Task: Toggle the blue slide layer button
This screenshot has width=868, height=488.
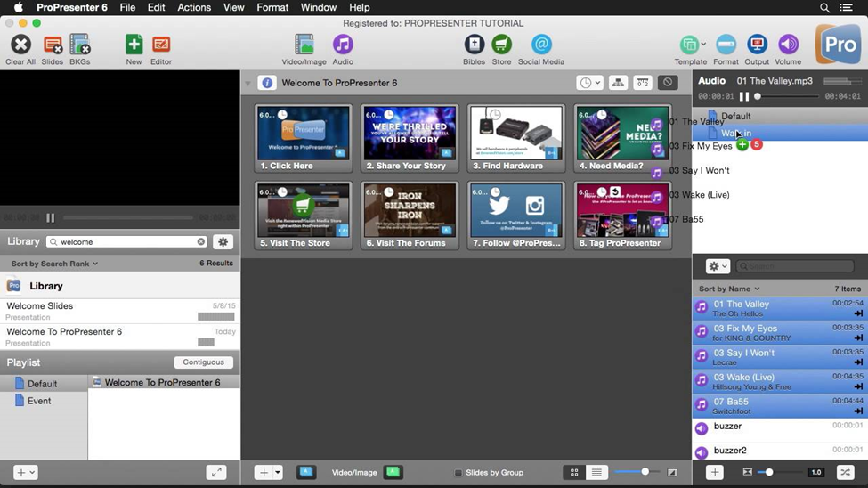Action: [306, 473]
